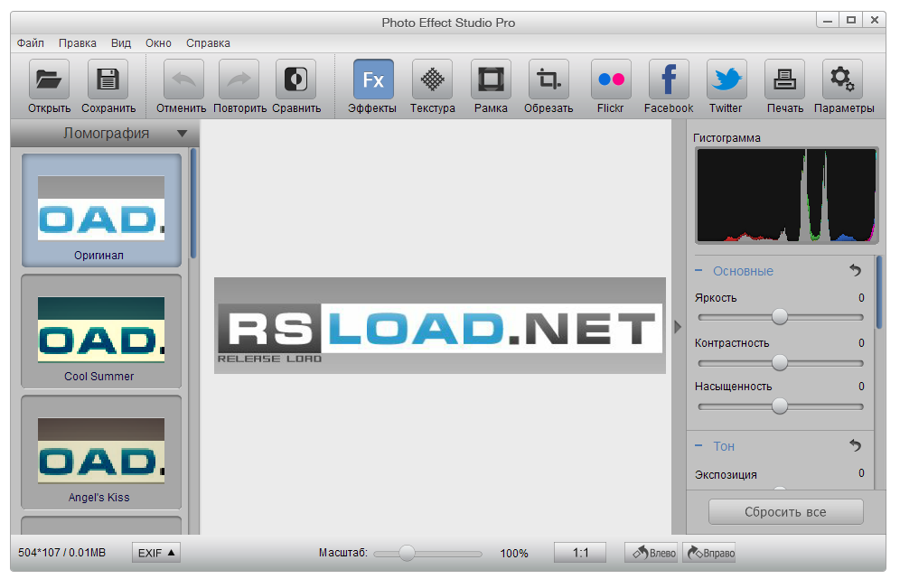Open the Вид menu
Screen dimensions: 900x588
121,43
